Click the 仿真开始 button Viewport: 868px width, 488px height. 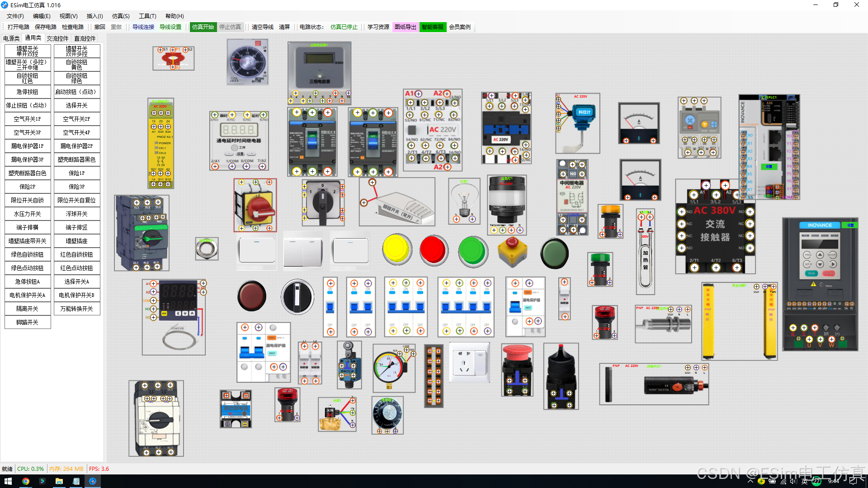(x=203, y=27)
